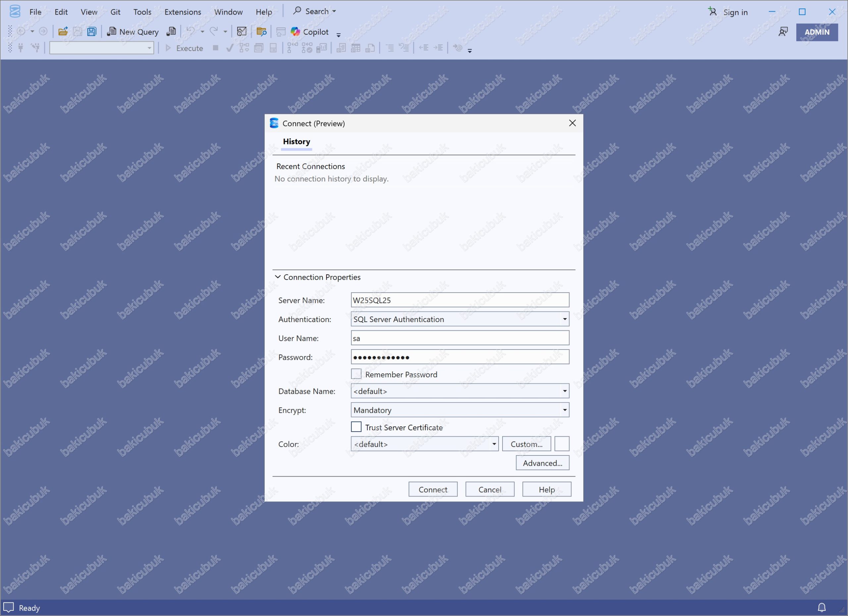The height and width of the screenshot is (616, 848).
Task: Open the File menu
Action: [35, 12]
